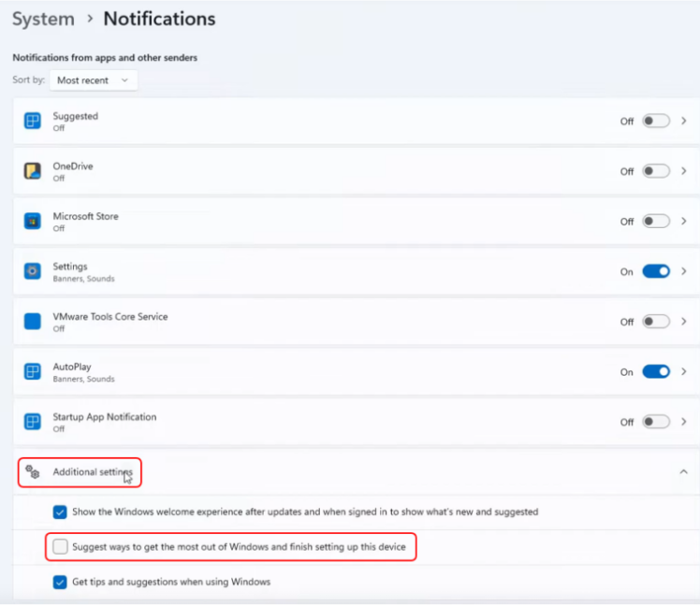This screenshot has width=700, height=606.
Task: Go back to System breadcrumb
Action: pyautogui.click(x=43, y=20)
